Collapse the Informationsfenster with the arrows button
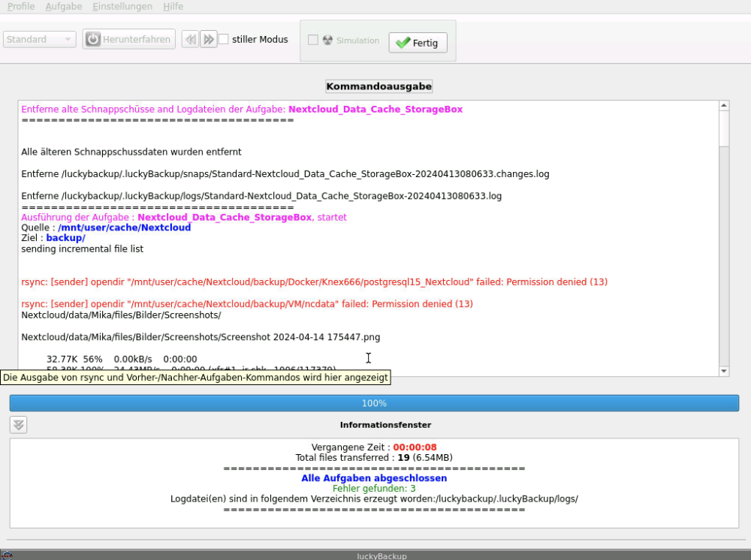751x560 pixels. (x=19, y=425)
